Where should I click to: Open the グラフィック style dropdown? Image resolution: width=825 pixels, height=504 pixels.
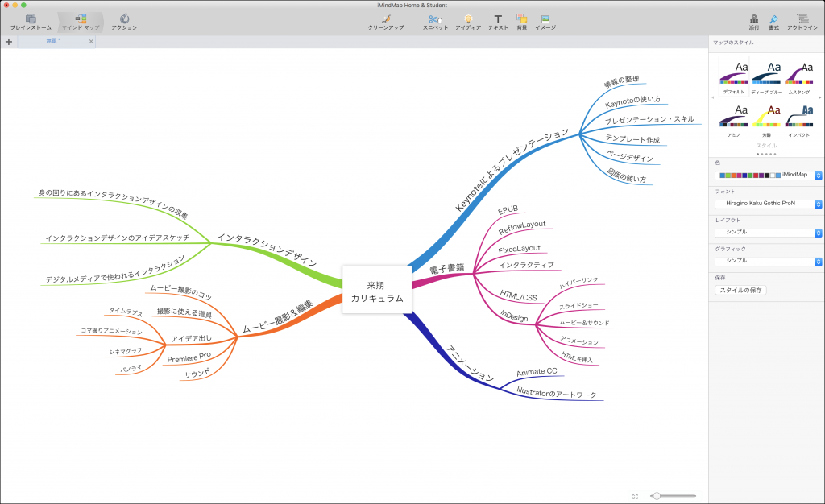(x=767, y=260)
